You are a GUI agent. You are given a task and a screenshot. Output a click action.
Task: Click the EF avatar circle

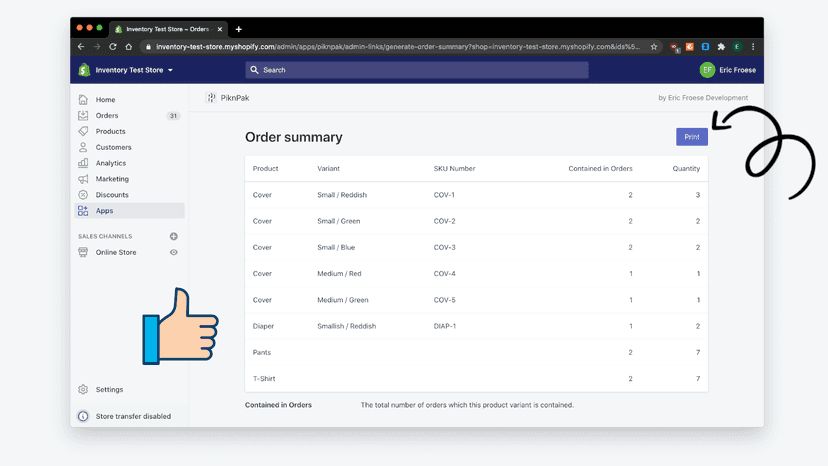(x=707, y=70)
